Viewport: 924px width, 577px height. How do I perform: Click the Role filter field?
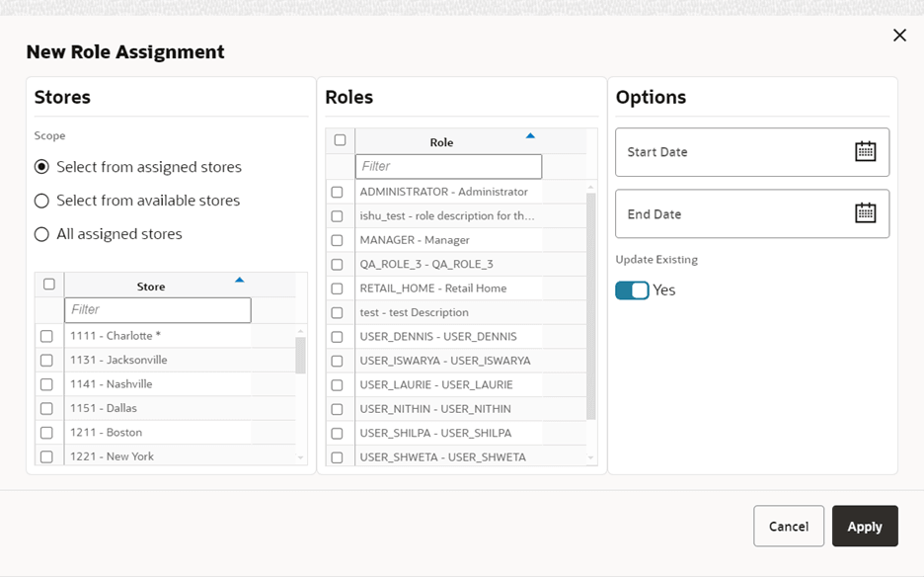pos(447,166)
